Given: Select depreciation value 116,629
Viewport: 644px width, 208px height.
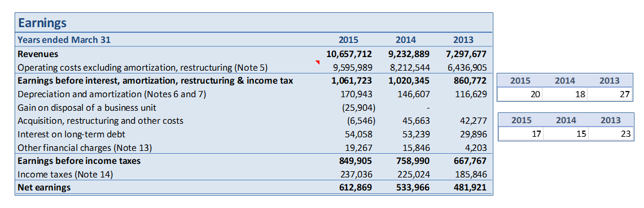Looking at the screenshot, I should [x=471, y=94].
